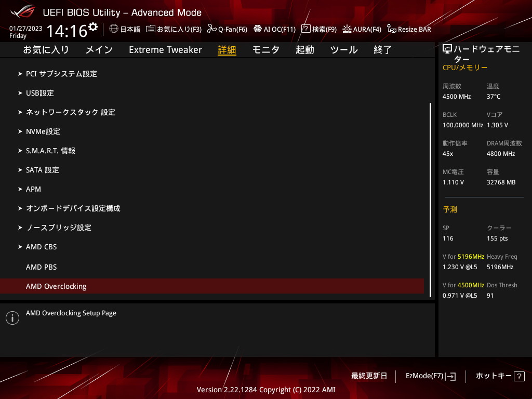Select the 詳細 tab
The image size is (532, 399).
(227, 50)
